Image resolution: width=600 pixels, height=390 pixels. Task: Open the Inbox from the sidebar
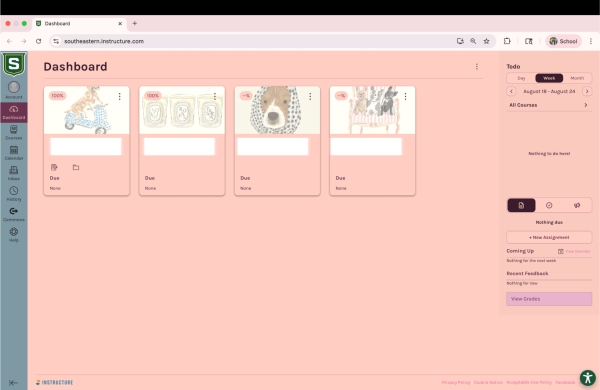(x=14, y=173)
